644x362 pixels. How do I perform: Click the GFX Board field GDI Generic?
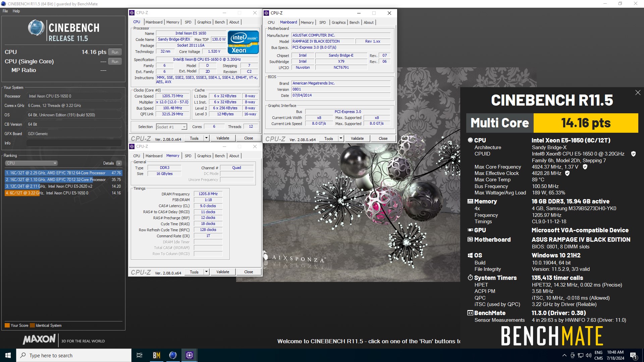(x=74, y=134)
